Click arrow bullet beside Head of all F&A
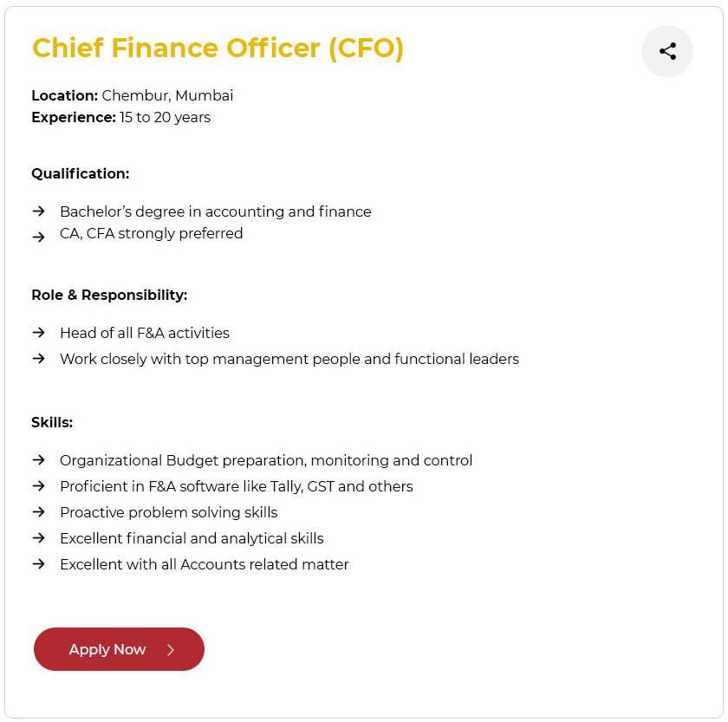Viewport: 728px width, 722px height. click(x=38, y=333)
